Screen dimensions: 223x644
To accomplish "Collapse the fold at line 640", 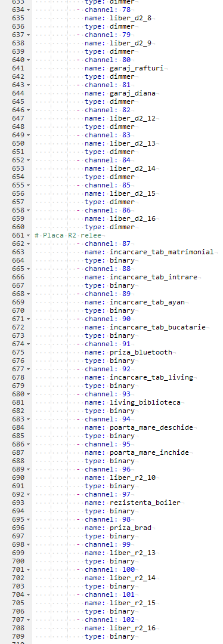I will click(29, 60).
